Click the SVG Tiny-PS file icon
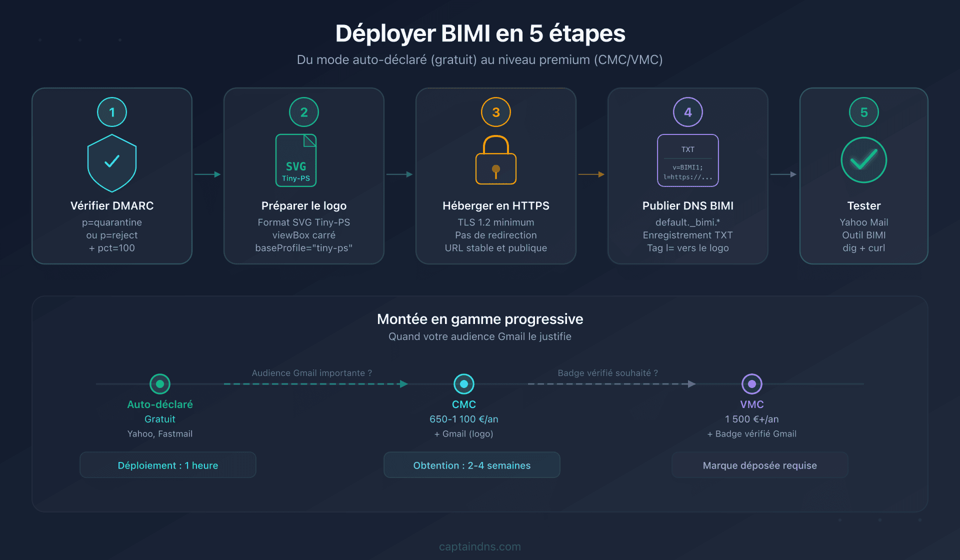Viewport: 960px width, 560px height. coord(296,160)
